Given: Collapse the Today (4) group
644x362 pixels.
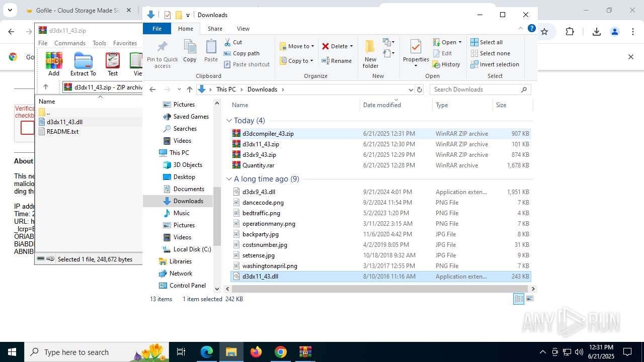Looking at the screenshot, I should [x=229, y=121].
